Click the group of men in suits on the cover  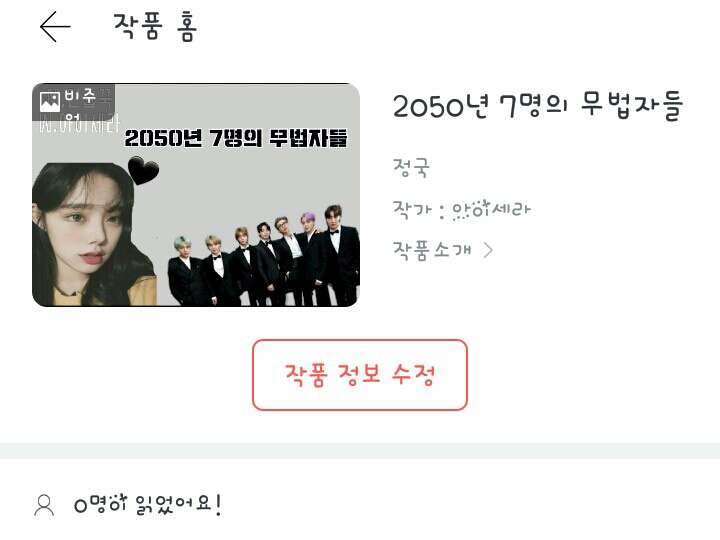(264, 256)
